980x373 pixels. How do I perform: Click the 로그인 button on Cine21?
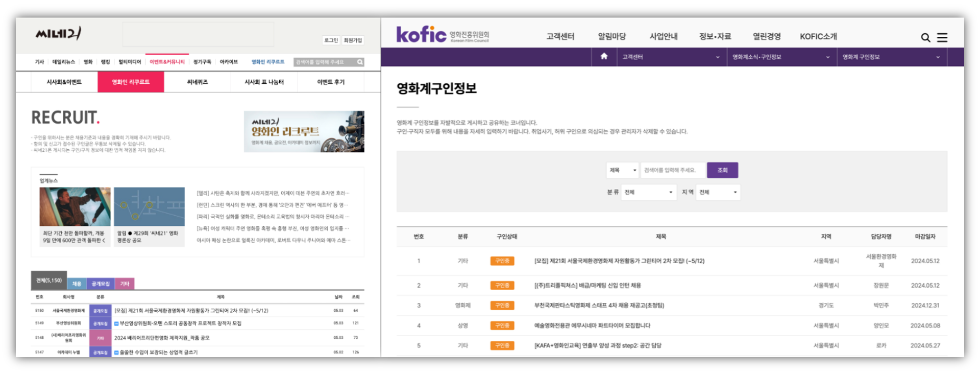pyautogui.click(x=331, y=40)
